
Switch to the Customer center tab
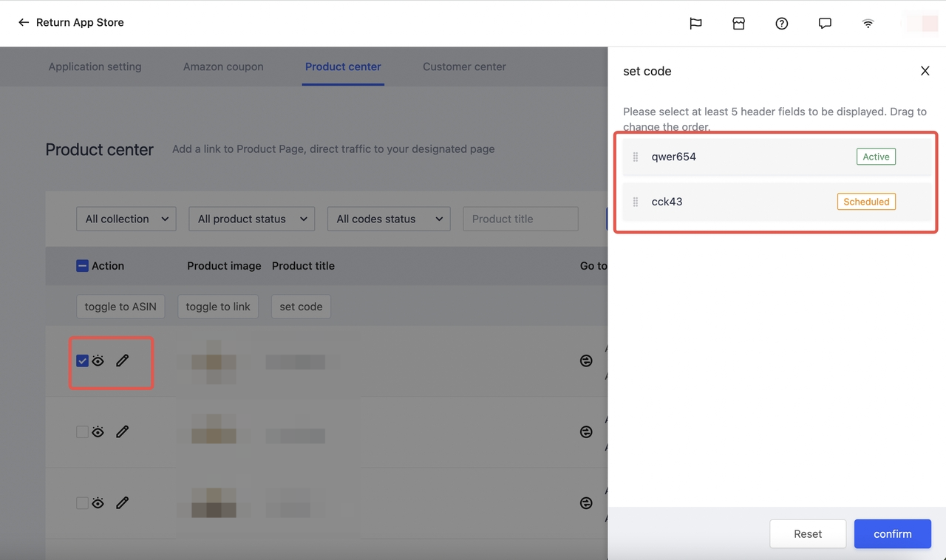(x=464, y=66)
